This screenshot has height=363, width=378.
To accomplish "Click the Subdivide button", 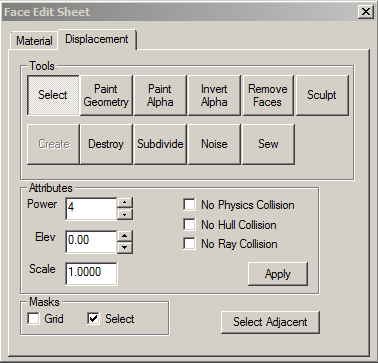I will pos(160,144).
